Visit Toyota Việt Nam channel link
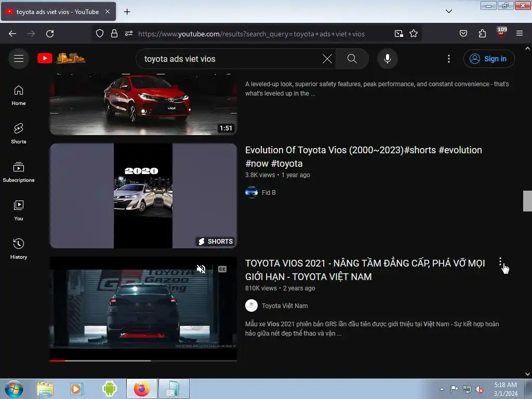This screenshot has width=532, height=399. click(284, 305)
